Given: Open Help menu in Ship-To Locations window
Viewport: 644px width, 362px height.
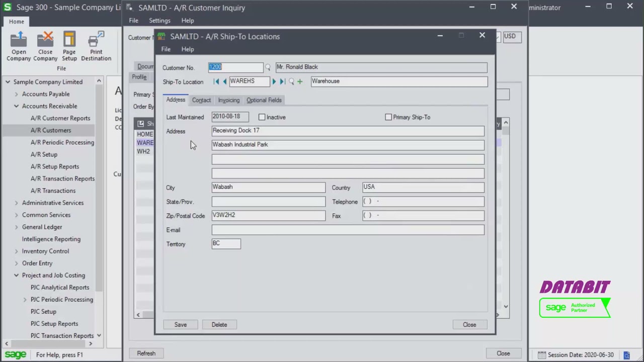Looking at the screenshot, I should 188,49.
